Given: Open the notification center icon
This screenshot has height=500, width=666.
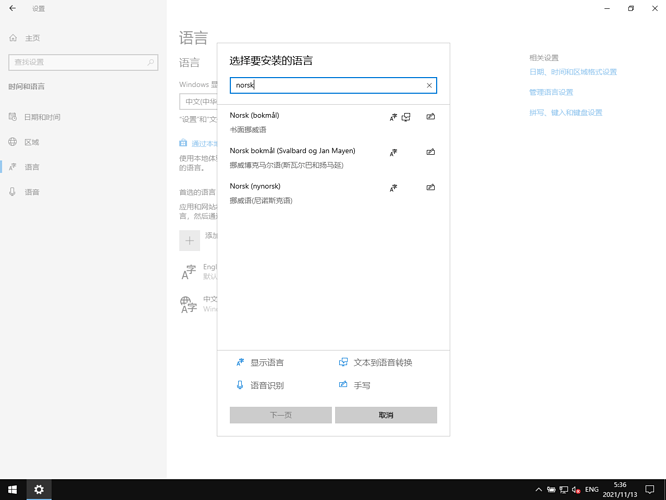Looking at the screenshot, I should click(x=650, y=490).
